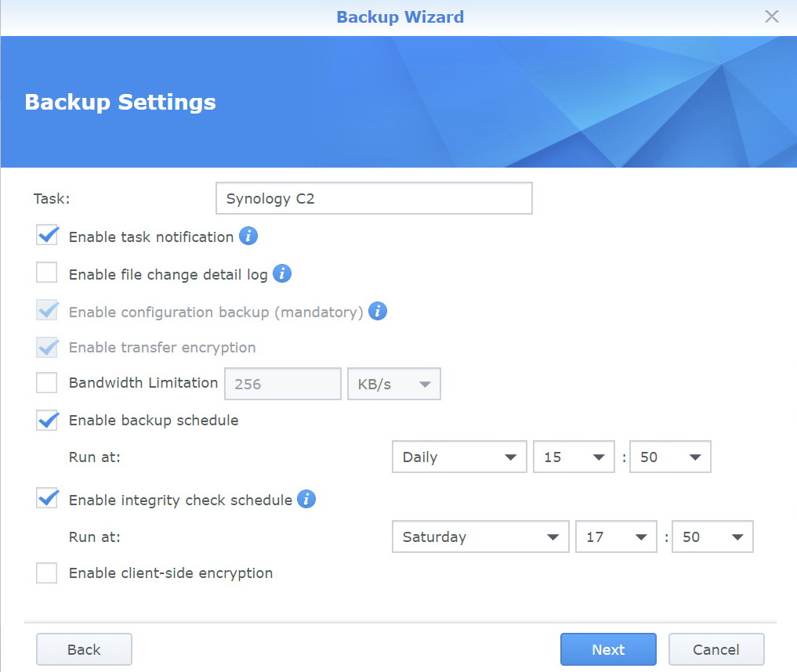This screenshot has height=672, width=797.
Task: Open the Daily backup frequency dropdown
Action: [459, 457]
